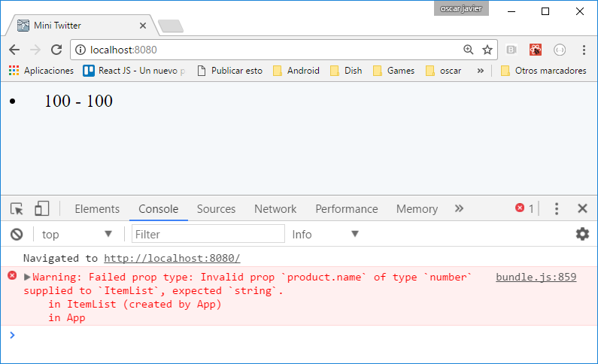Viewport: 598px width, 364px height.
Task: Open the bundle.js:859 source link
Action: [536, 277]
